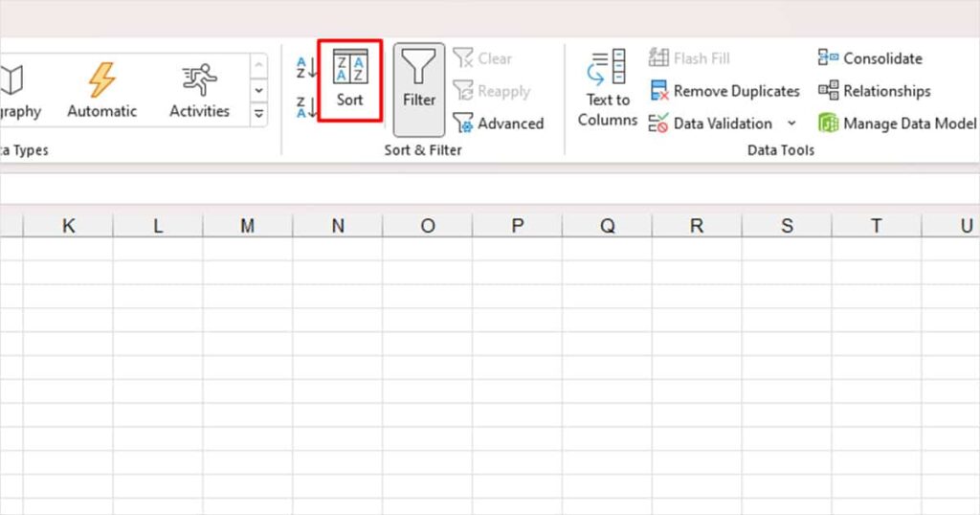Screen dimensions: 980x515
Task: Select column U header
Action: pos(951,226)
